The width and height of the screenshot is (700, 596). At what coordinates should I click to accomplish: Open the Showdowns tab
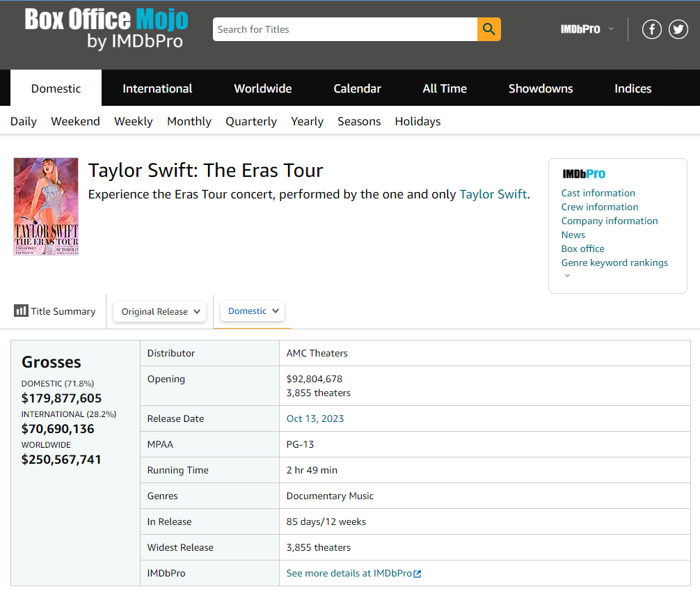coord(541,88)
